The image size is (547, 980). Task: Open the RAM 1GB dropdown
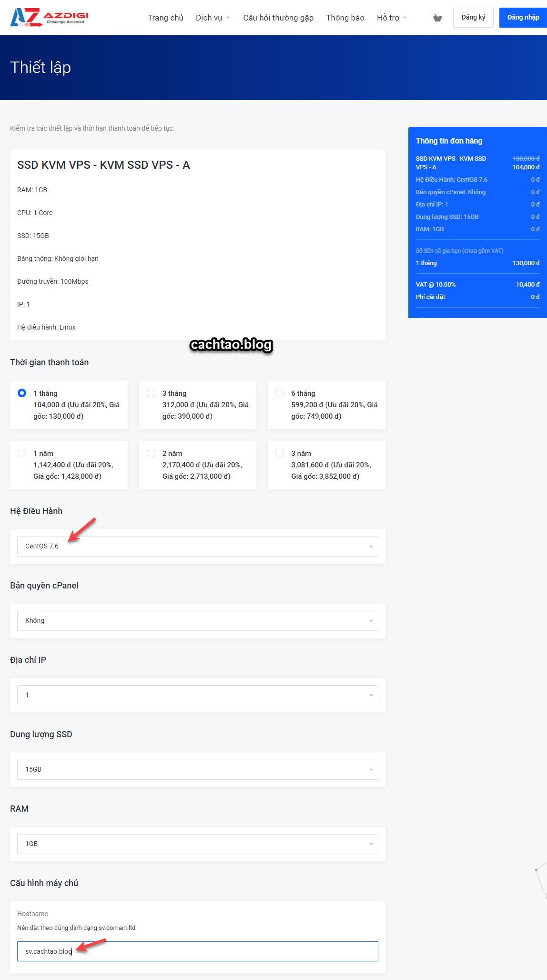click(x=198, y=844)
